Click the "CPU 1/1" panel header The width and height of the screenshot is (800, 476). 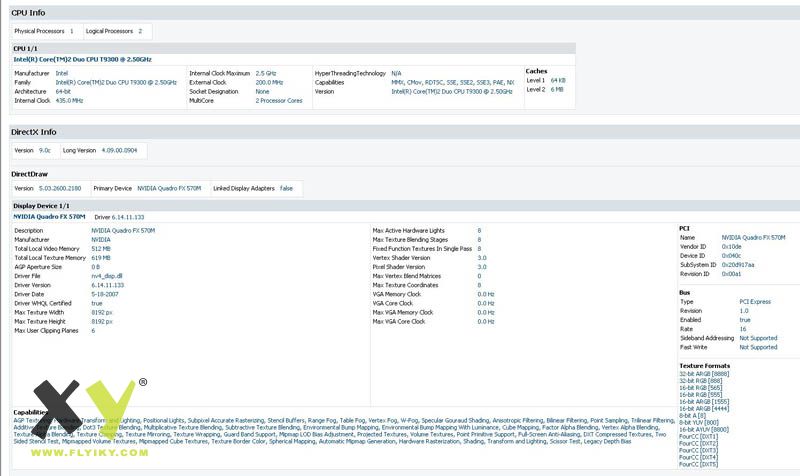(x=293, y=48)
